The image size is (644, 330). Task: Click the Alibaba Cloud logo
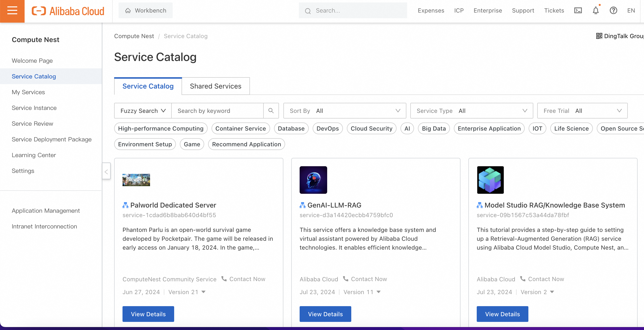click(x=68, y=11)
